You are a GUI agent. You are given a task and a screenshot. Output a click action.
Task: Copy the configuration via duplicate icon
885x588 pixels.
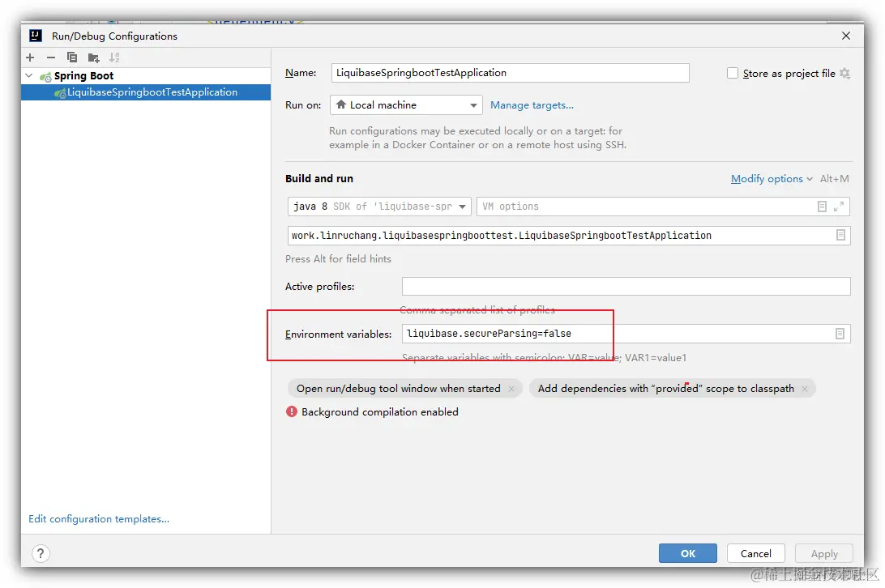(x=71, y=58)
